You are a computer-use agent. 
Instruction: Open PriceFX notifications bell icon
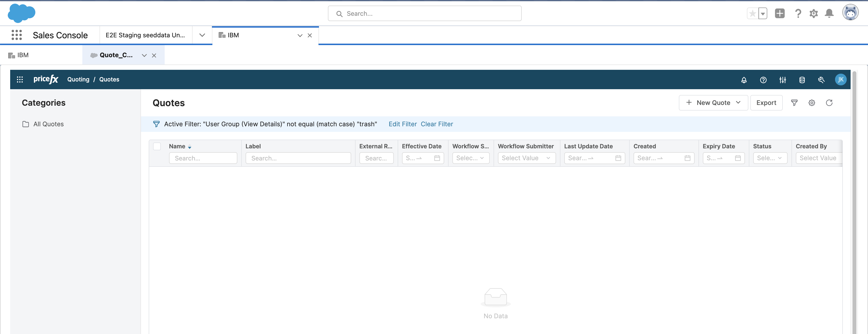pyautogui.click(x=744, y=80)
